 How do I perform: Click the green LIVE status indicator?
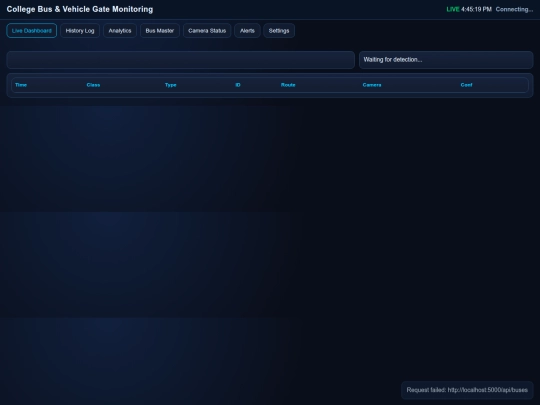click(x=453, y=9)
